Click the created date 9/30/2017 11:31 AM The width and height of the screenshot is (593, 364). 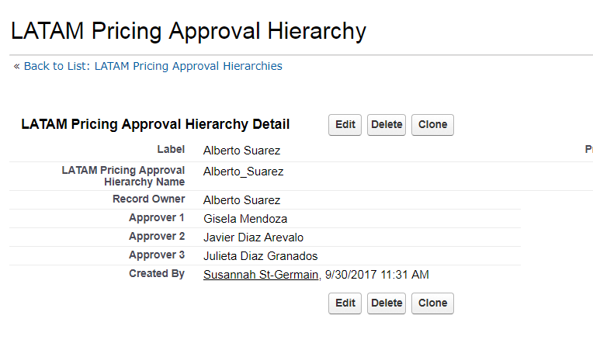(377, 275)
